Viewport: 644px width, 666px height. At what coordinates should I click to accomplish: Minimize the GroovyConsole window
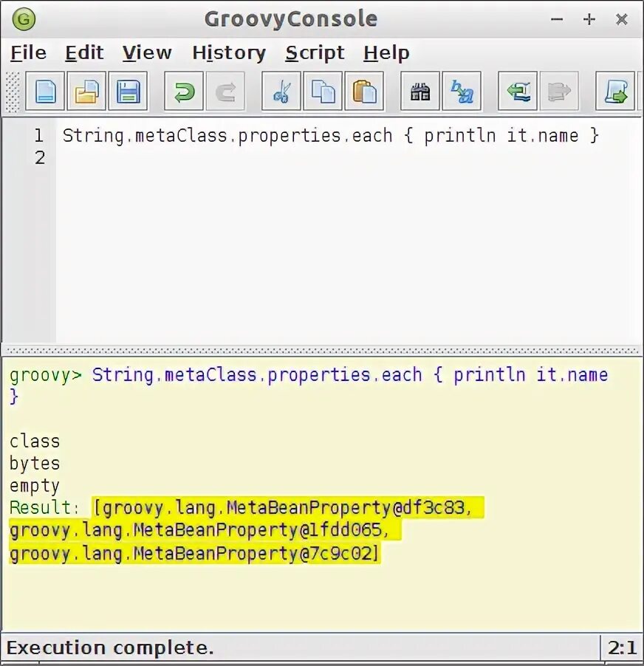[557, 19]
